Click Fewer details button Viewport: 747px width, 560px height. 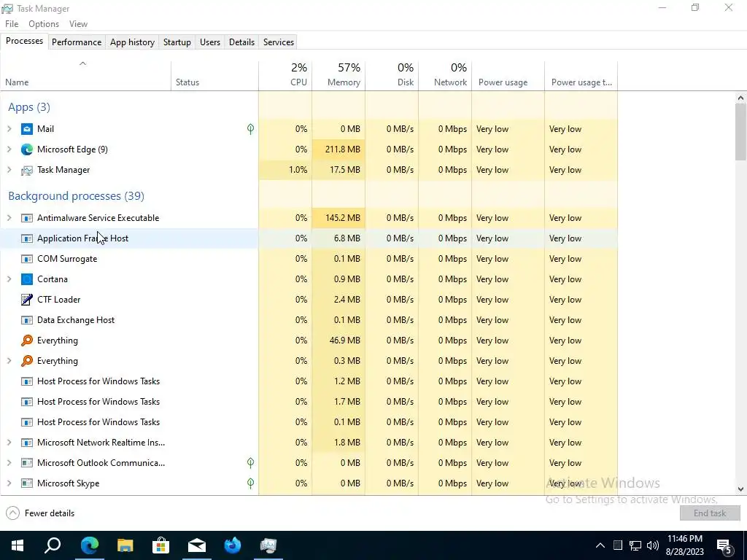point(41,513)
